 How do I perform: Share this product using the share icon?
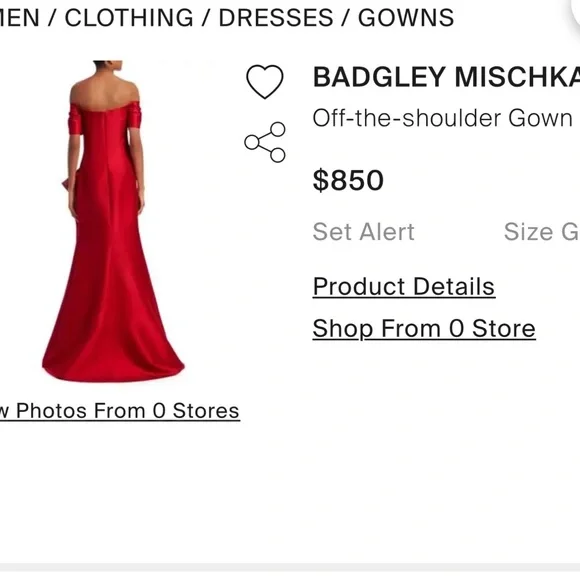tap(265, 142)
